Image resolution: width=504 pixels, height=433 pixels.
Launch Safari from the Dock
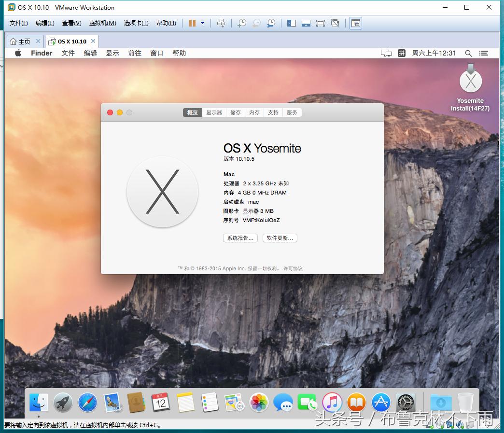point(87,402)
